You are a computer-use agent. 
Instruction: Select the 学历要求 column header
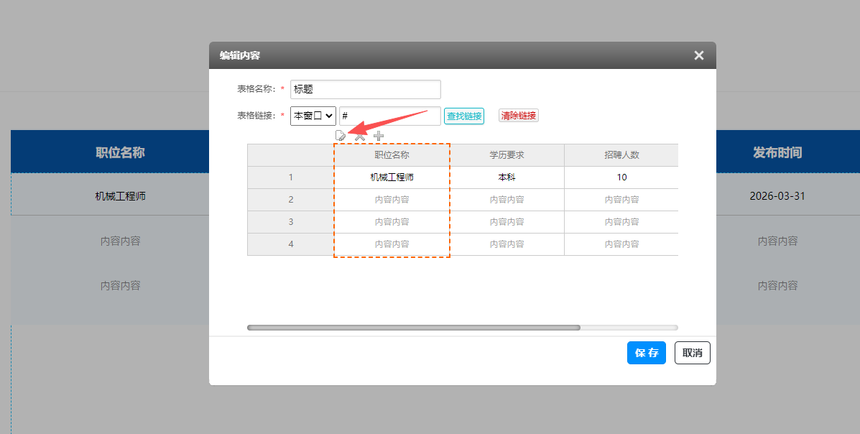[507, 155]
